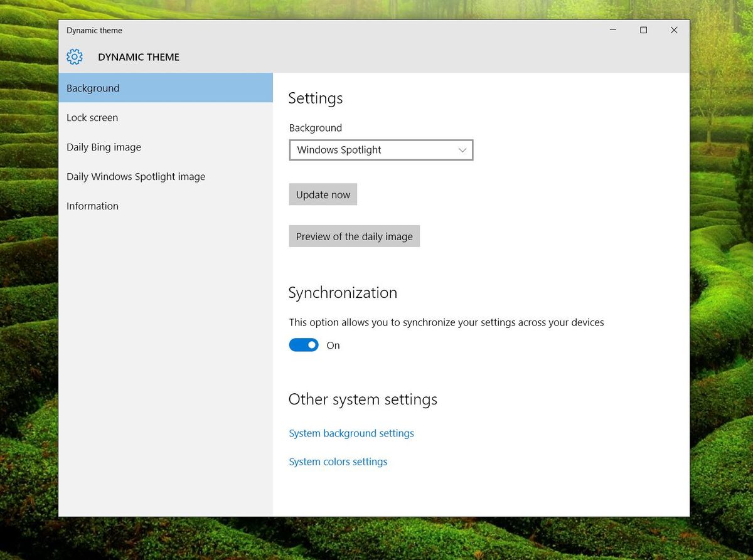The width and height of the screenshot is (753, 560).
Task: Click the Other system settings heading
Action: point(363,399)
